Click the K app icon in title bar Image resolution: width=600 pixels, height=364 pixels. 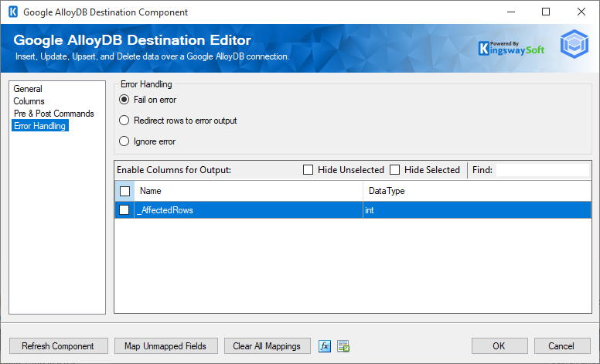13,12
